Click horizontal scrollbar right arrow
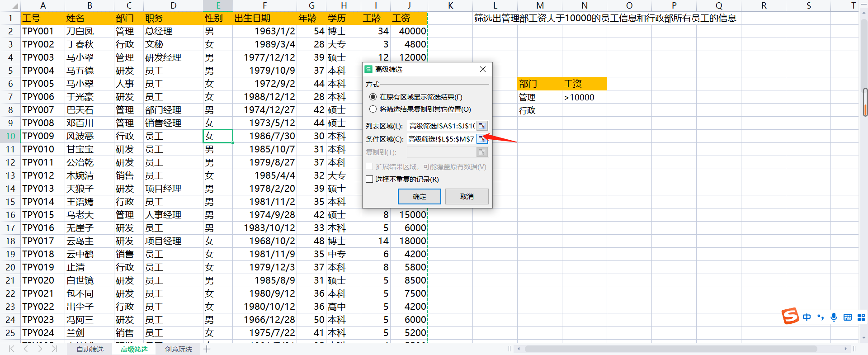Image resolution: width=868 pixels, height=355 pixels. click(845, 349)
